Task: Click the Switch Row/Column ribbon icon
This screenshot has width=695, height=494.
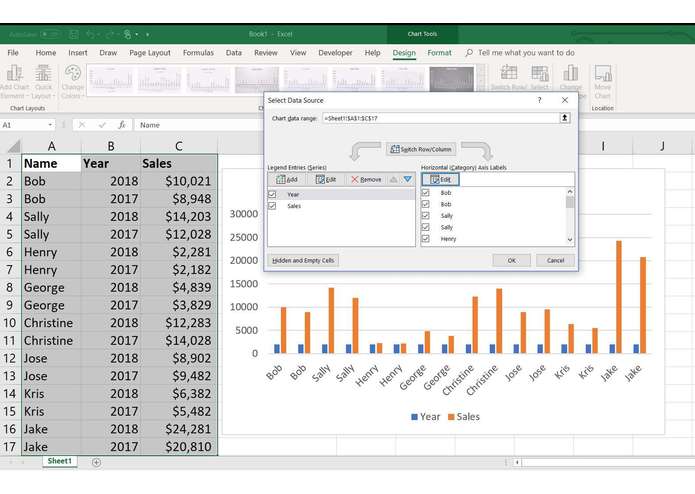Action: pyautogui.click(x=509, y=72)
